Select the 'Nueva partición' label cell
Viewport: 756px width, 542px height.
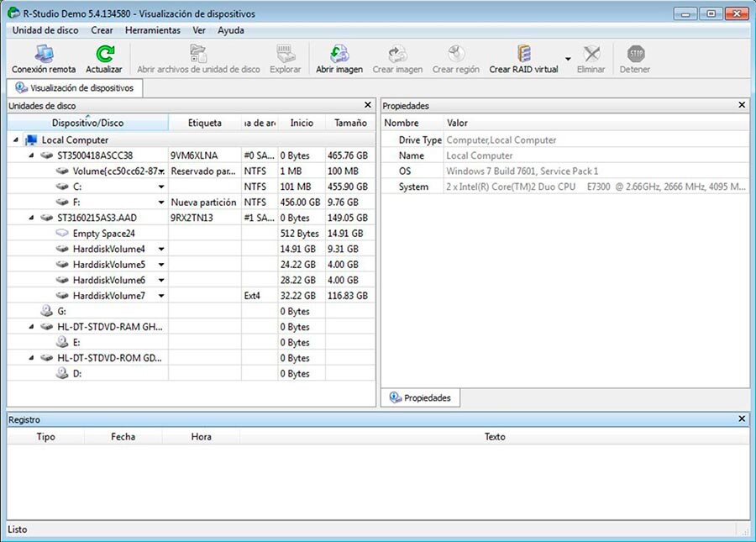pos(203,203)
